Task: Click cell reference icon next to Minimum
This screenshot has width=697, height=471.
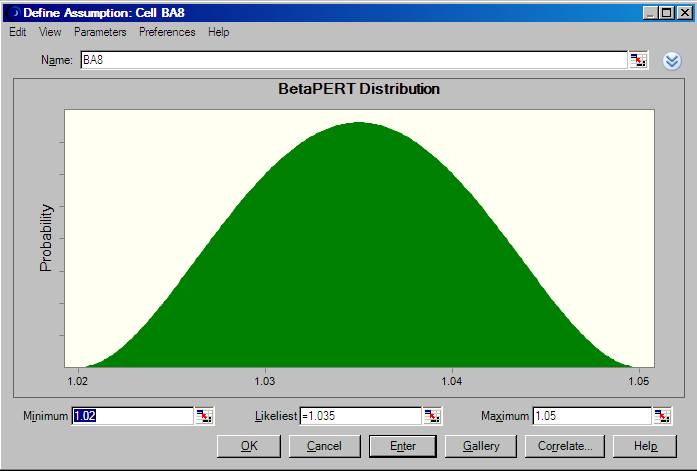Action: (203, 416)
